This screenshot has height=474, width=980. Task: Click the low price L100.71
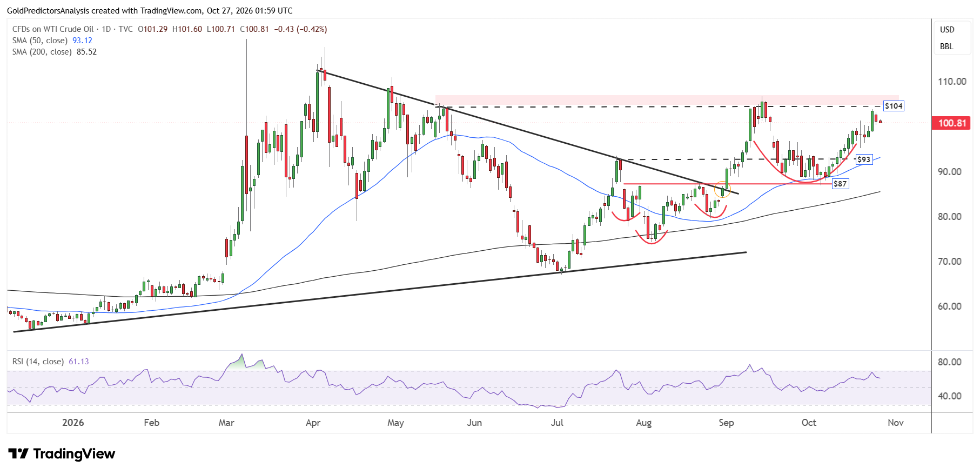(x=221, y=29)
